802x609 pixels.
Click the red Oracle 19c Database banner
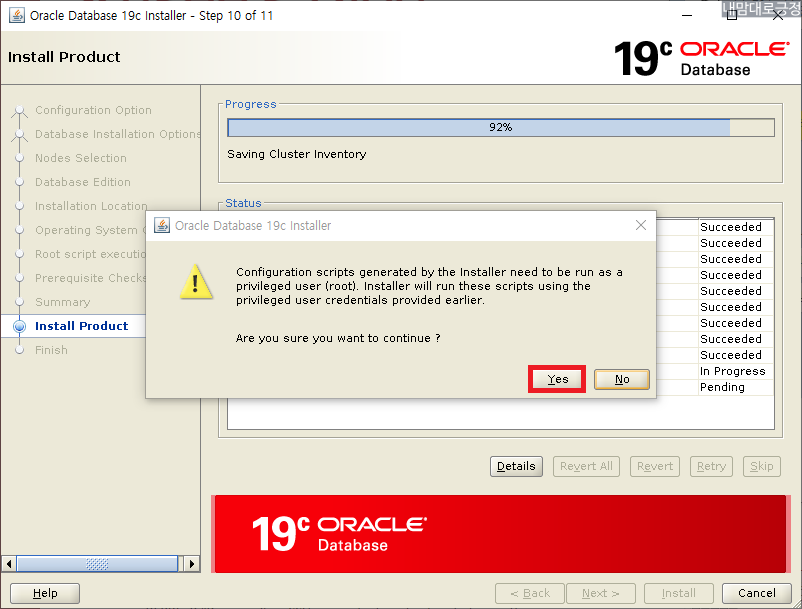click(500, 534)
